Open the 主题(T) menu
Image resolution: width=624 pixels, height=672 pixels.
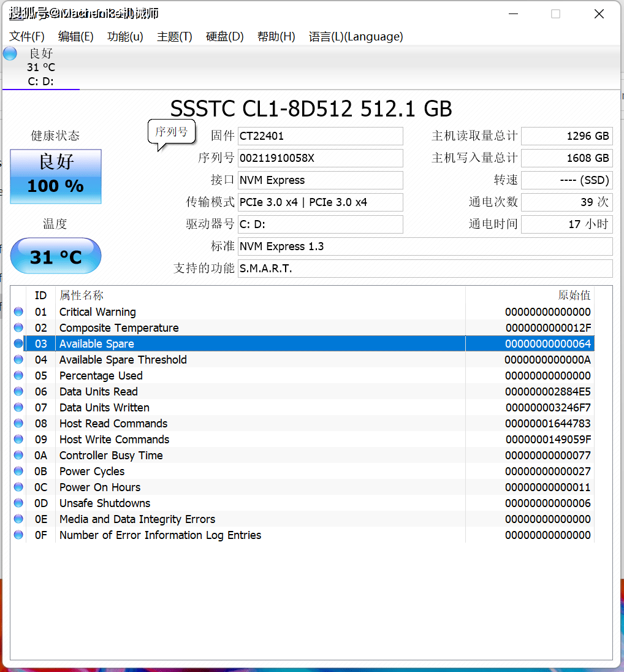tap(174, 37)
